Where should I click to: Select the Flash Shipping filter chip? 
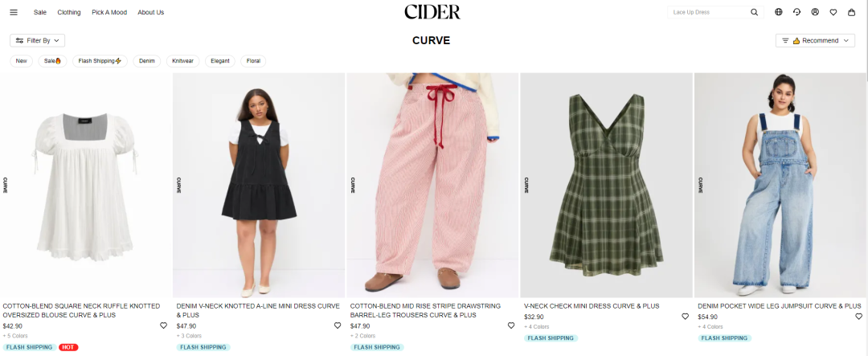tap(100, 61)
